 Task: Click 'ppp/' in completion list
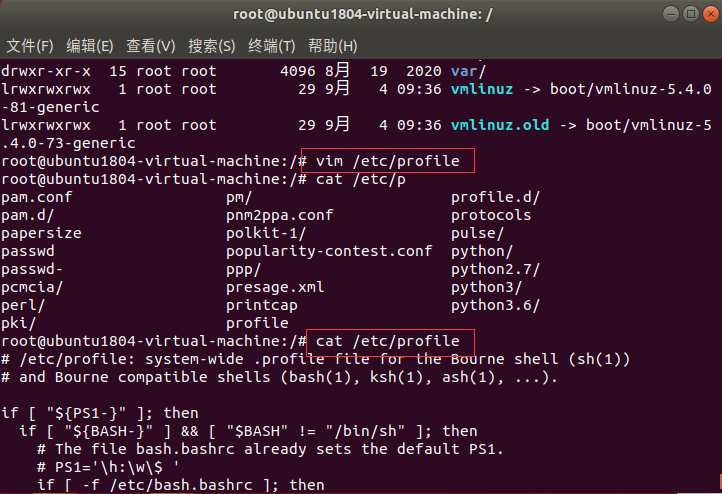244,269
